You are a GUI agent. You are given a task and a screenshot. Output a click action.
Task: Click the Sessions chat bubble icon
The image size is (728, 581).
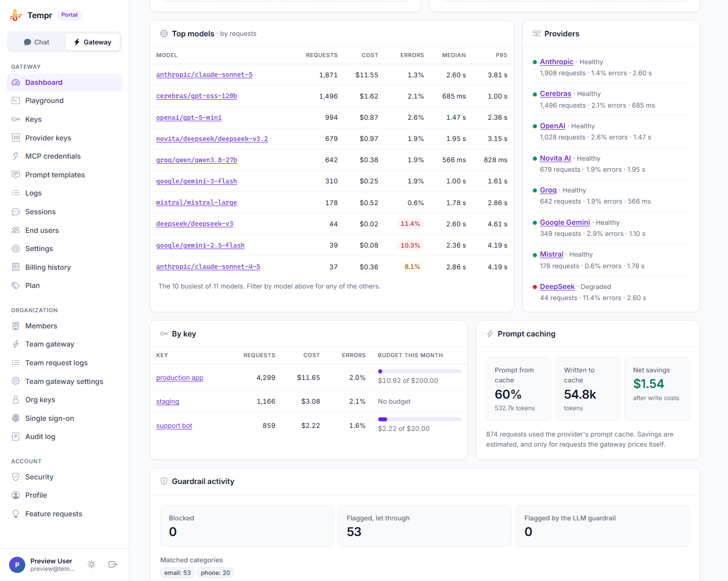tap(16, 212)
